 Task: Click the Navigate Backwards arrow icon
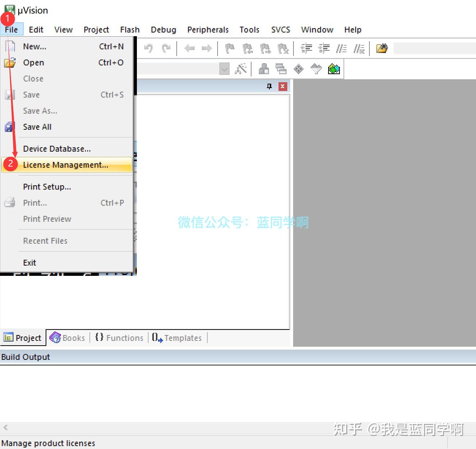[x=189, y=48]
